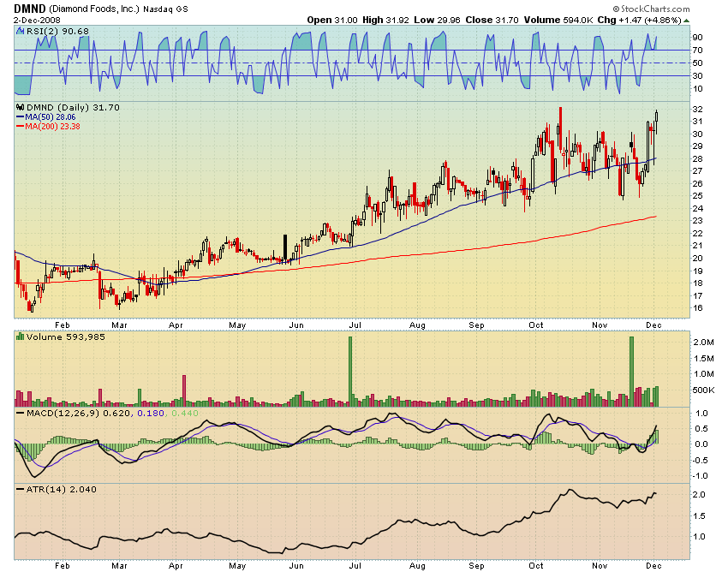Click the RSI line icon beside RSI(2)
This screenshot has height=572, width=728.
[20, 31]
